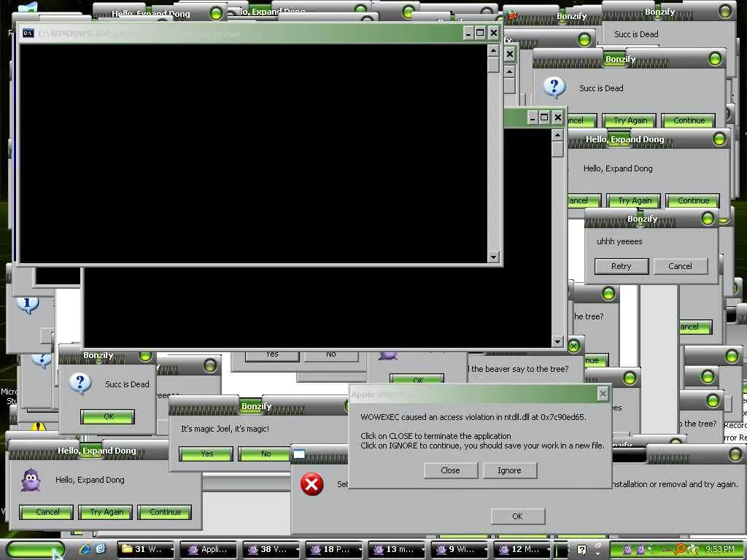Click the magnifier icon in the system tray
Screen dimensions: 747x560
coord(681,549)
